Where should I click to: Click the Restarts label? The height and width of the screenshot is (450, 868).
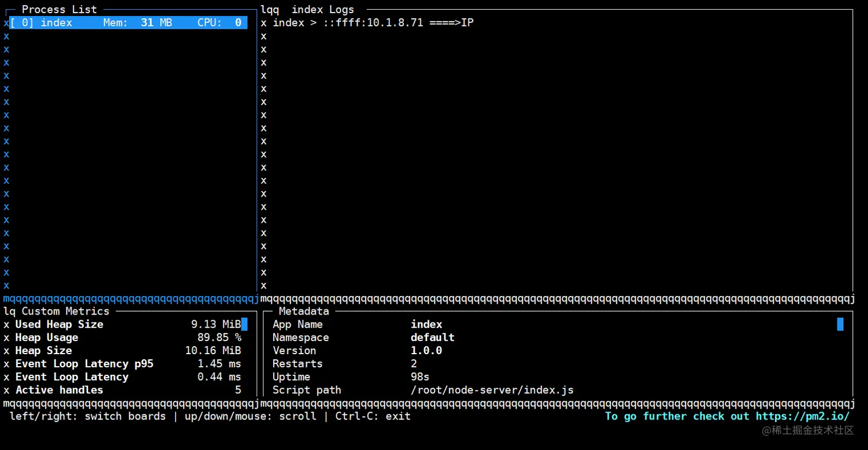coord(297,364)
